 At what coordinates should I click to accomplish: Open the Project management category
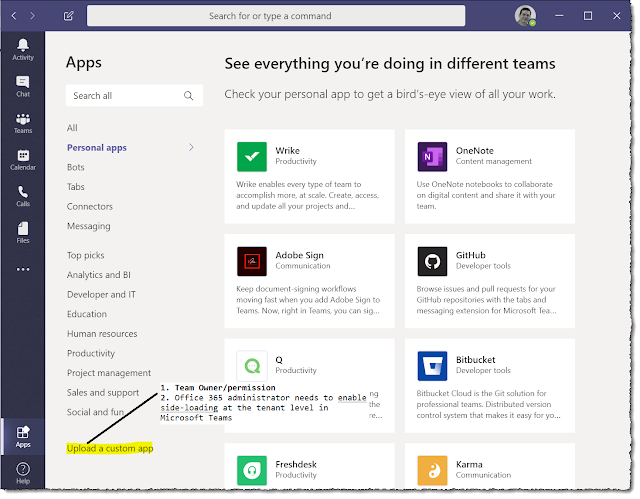(x=109, y=373)
